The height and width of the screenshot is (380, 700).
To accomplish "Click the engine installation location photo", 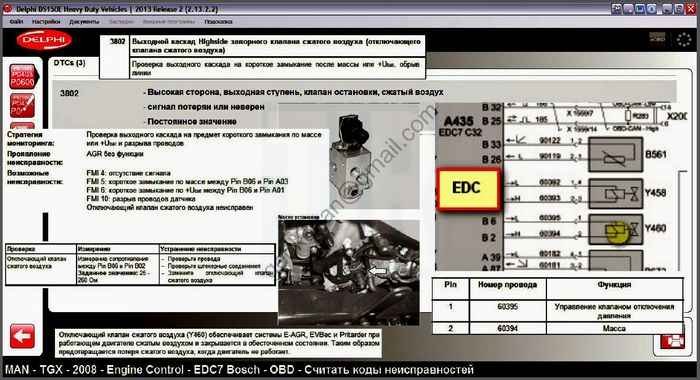I will [x=349, y=272].
